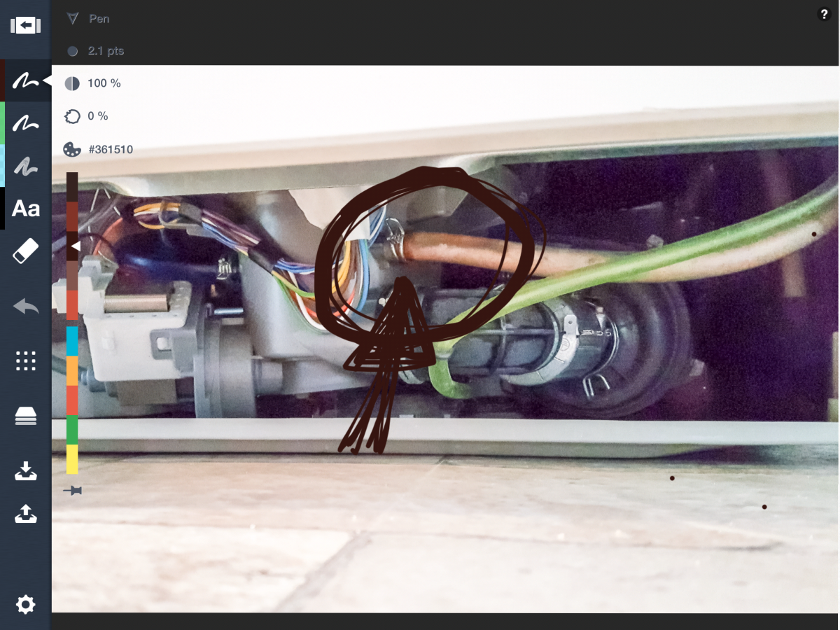The image size is (840, 630).
Task: Pick the yellow swatch in the palette
Action: [72, 459]
